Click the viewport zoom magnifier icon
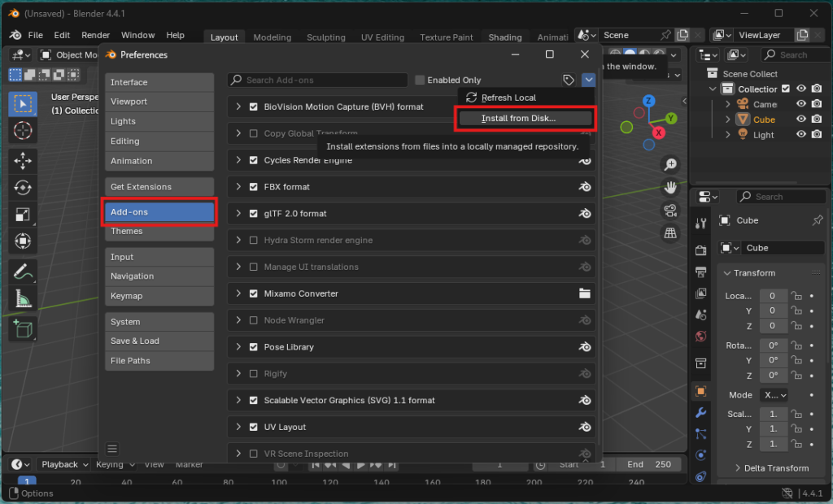The height and width of the screenshot is (504, 833). [x=670, y=165]
